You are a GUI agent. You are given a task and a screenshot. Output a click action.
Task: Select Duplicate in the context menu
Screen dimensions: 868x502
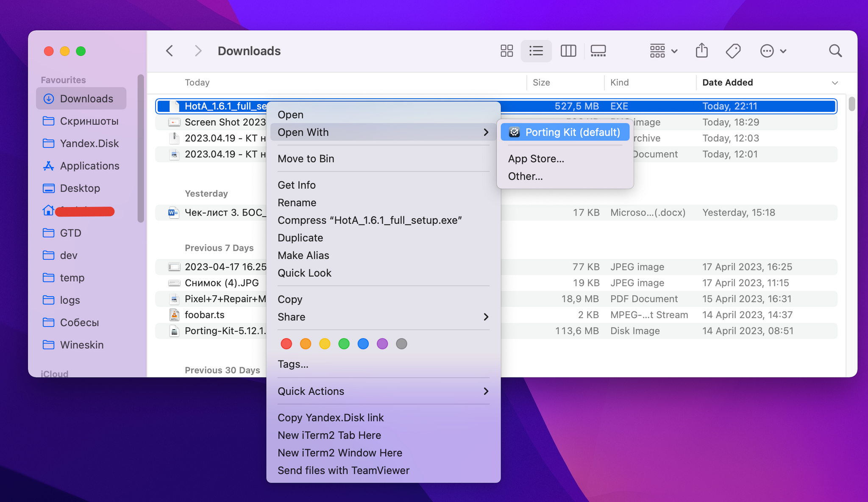[x=383, y=238]
